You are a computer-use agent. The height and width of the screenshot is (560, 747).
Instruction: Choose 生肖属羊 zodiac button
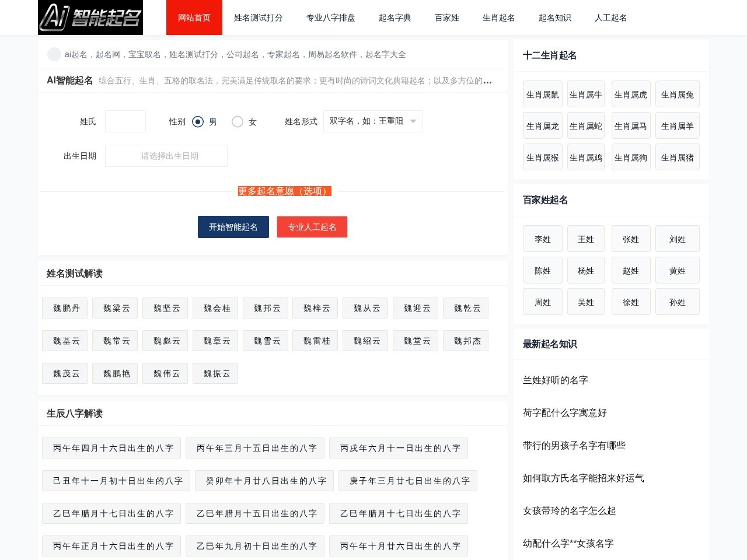pos(678,125)
